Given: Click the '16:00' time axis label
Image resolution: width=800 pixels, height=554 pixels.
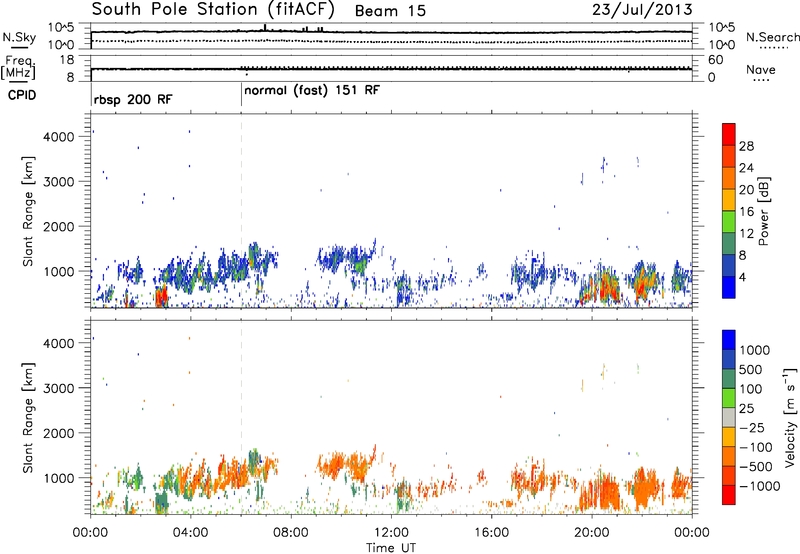Looking at the screenshot, I should coord(491,533).
